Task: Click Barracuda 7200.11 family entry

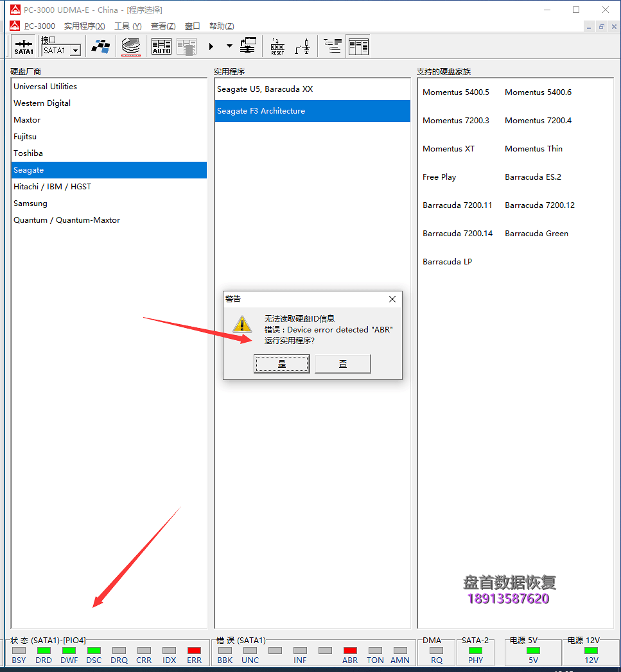Action: [457, 205]
